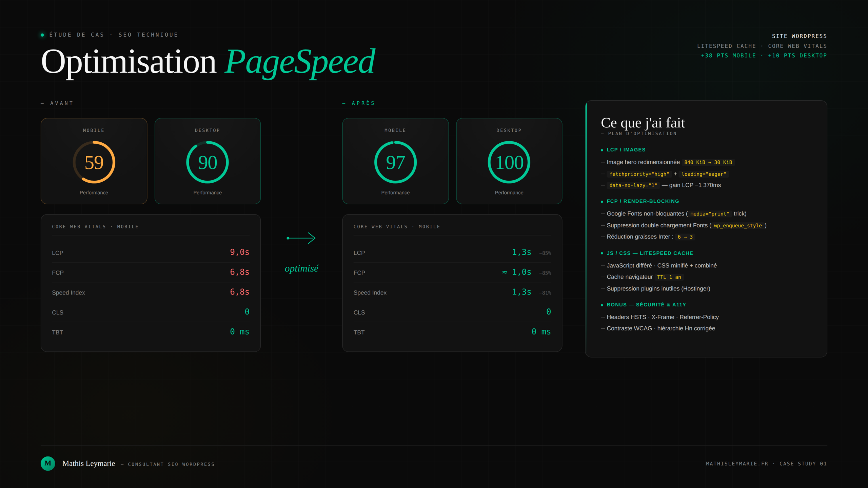Image resolution: width=868 pixels, height=488 pixels.
Task: Click 'PLAN D'OPTIMISATION' subtitle
Action: pos(642,134)
